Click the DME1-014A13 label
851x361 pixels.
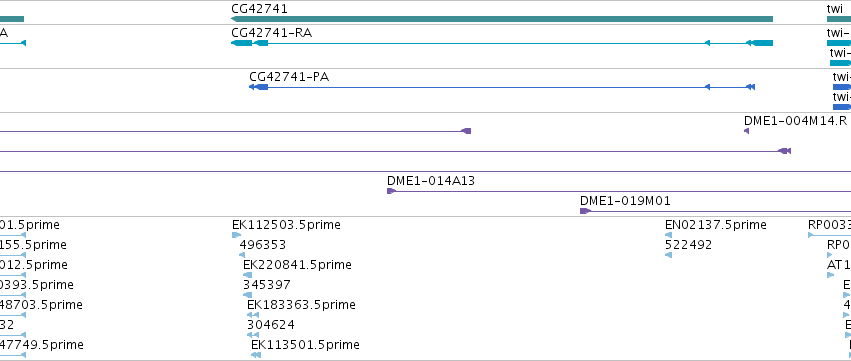tap(431, 181)
